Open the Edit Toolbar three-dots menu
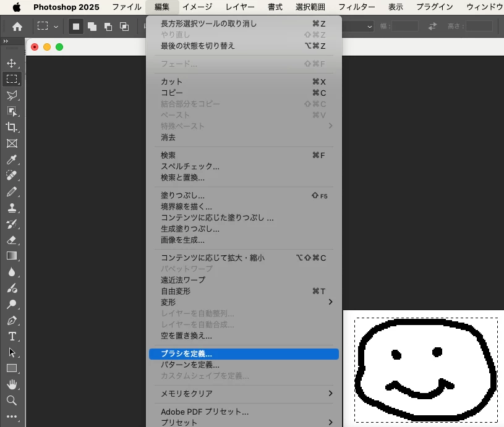The image size is (504, 427). click(x=12, y=416)
